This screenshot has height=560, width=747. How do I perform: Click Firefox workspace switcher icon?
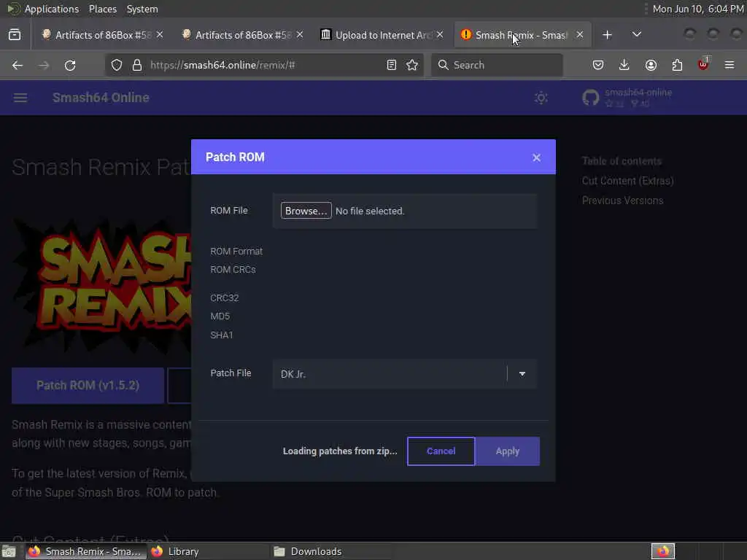pos(662,551)
